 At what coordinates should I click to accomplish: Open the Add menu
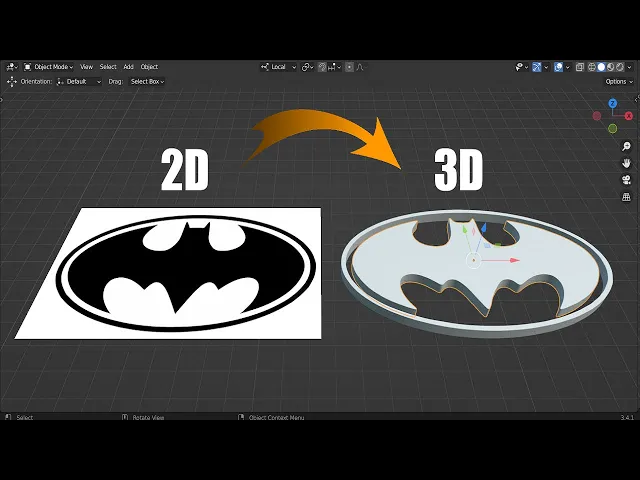coord(128,67)
